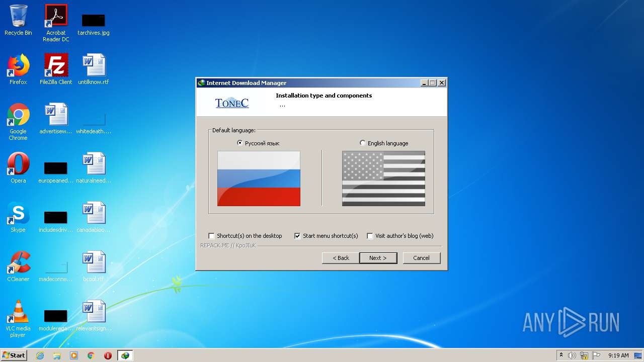
Task: Enable Visit author's blog (web) checkbox
Action: (370, 236)
